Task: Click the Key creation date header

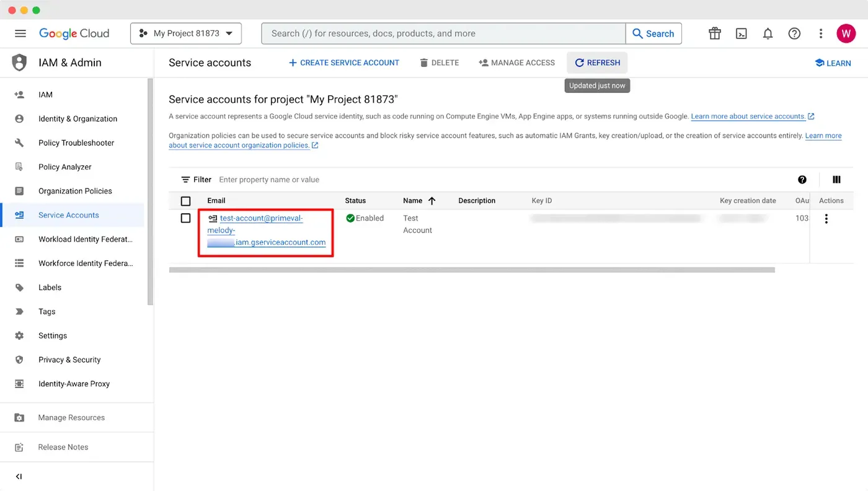Action: coord(748,201)
